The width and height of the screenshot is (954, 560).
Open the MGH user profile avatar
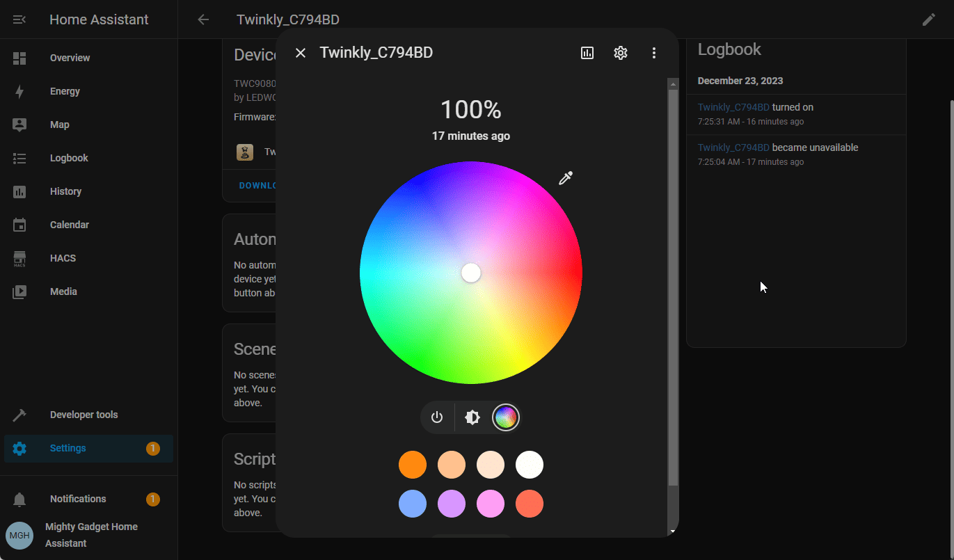click(x=19, y=535)
